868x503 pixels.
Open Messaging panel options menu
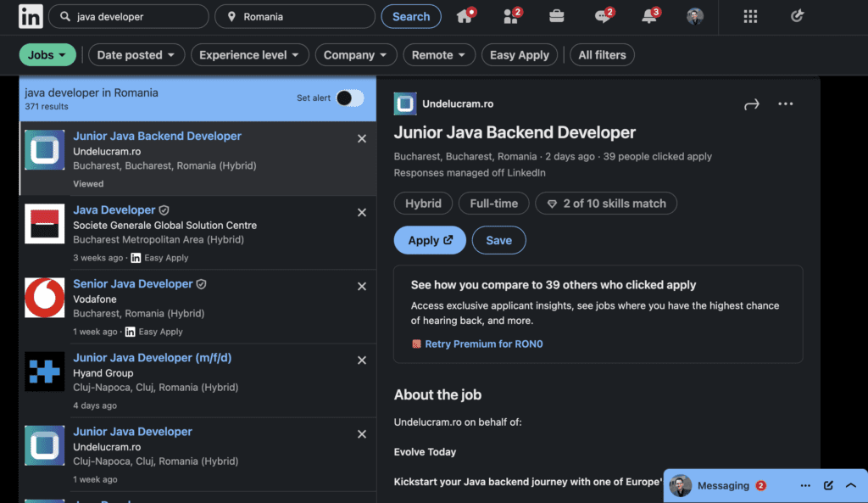pos(805,486)
